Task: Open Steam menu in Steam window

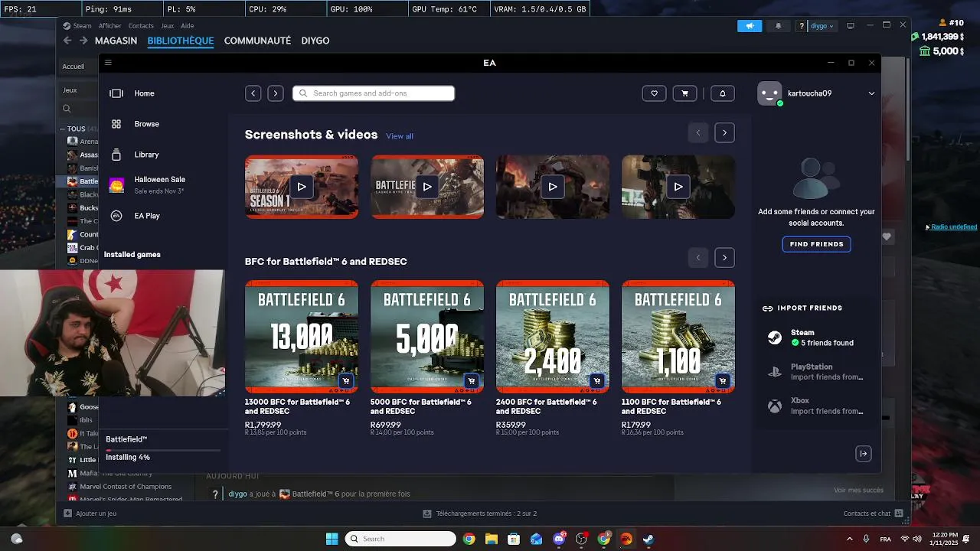Action: click(82, 26)
